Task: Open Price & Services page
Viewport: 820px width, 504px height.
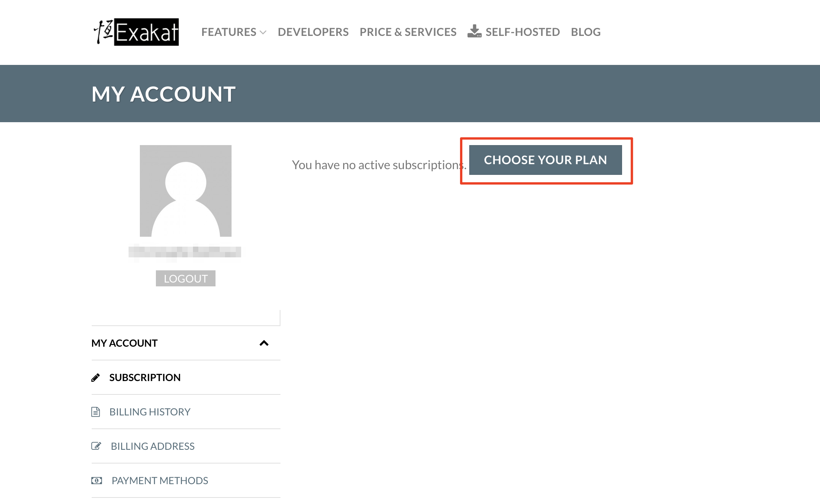Action: (408, 32)
